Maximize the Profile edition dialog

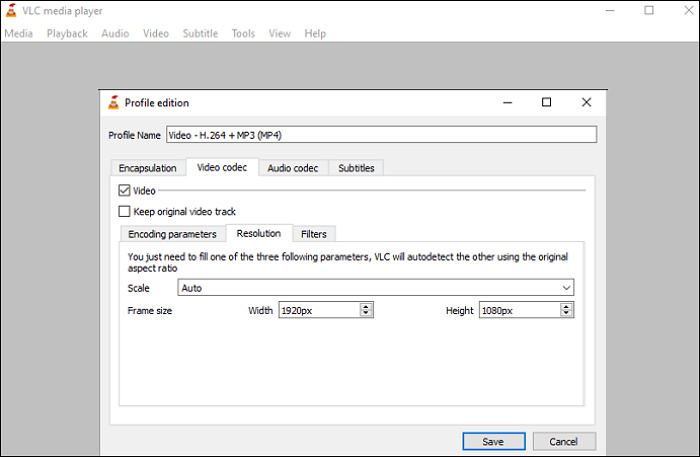(x=546, y=102)
